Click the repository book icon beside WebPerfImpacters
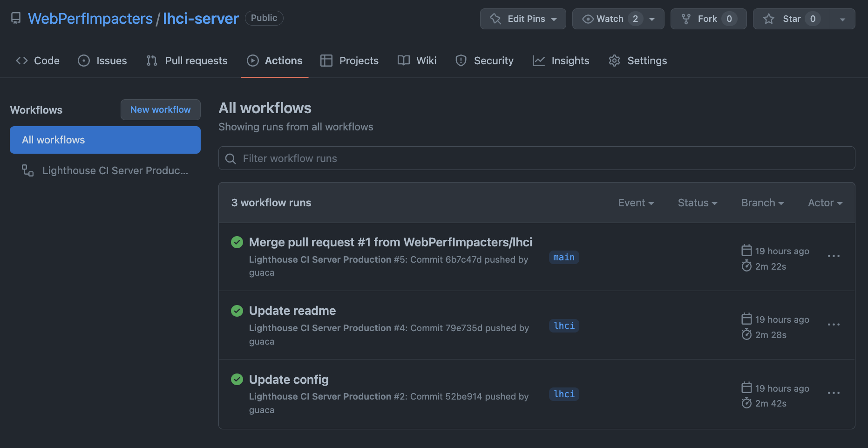This screenshot has height=448, width=868. [16, 19]
